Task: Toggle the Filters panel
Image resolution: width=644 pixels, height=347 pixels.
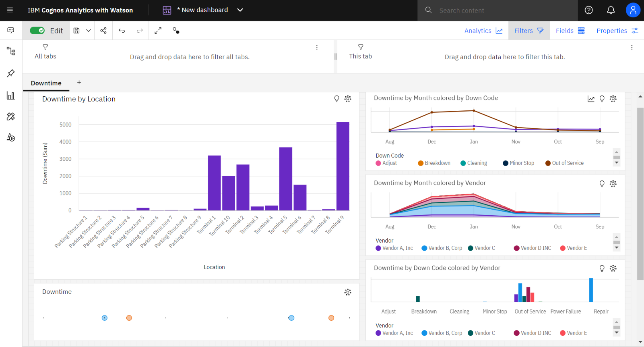Action: pyautogui.click(x=529, y=31)
